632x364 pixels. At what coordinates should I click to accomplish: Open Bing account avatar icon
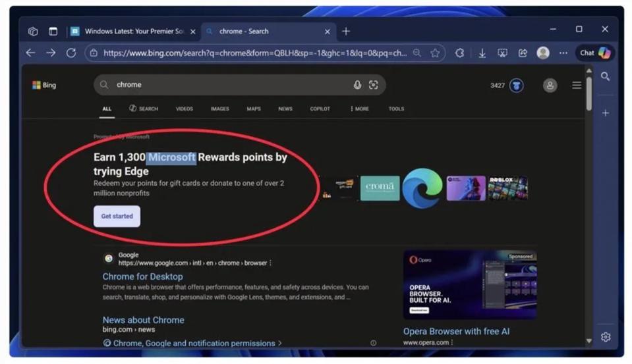click(550, 86)
